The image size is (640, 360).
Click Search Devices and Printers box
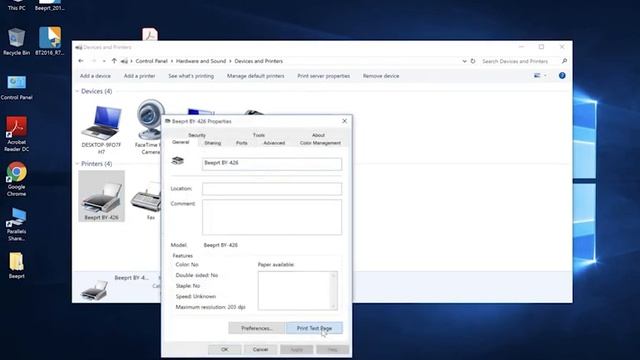pyautogui.click(x=521, y=61)
